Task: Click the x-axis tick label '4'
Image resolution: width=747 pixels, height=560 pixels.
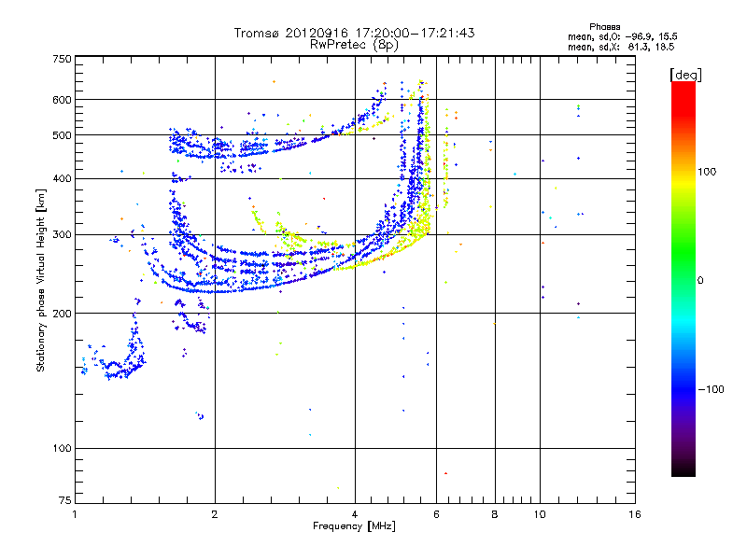Action: (355, 514)
